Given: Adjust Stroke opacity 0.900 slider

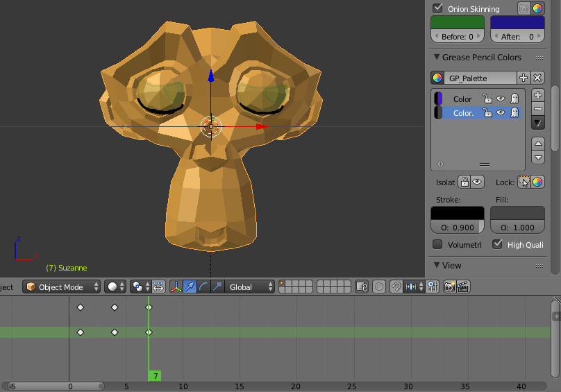Looking at the screenshot, I should (458, 228).
